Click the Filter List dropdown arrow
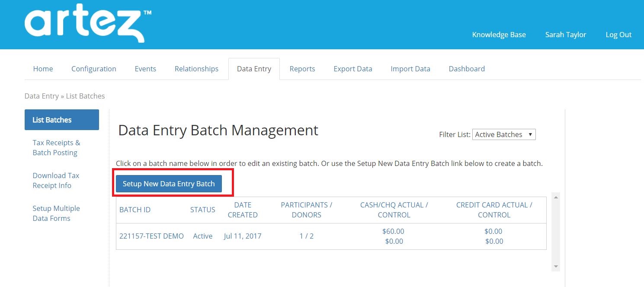This screenshot has height=287, width=644. (531, 134)
